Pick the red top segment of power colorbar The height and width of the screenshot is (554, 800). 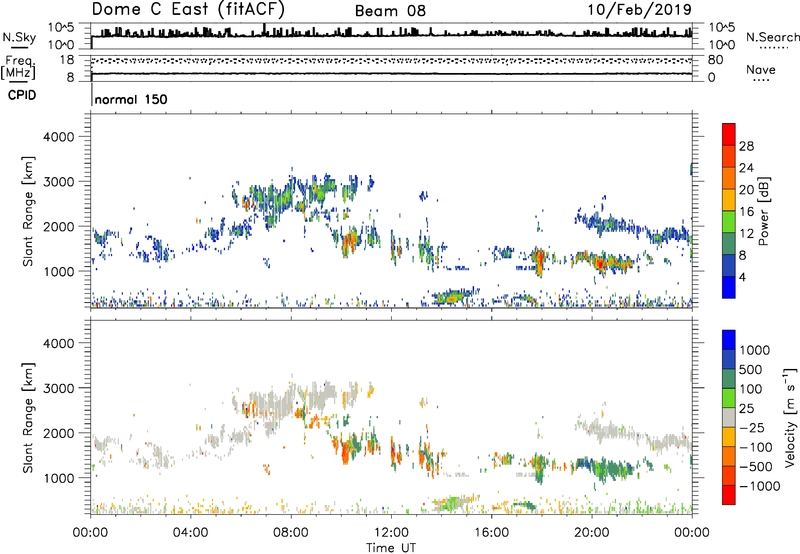pyautogui.click(x=729, y=134)
